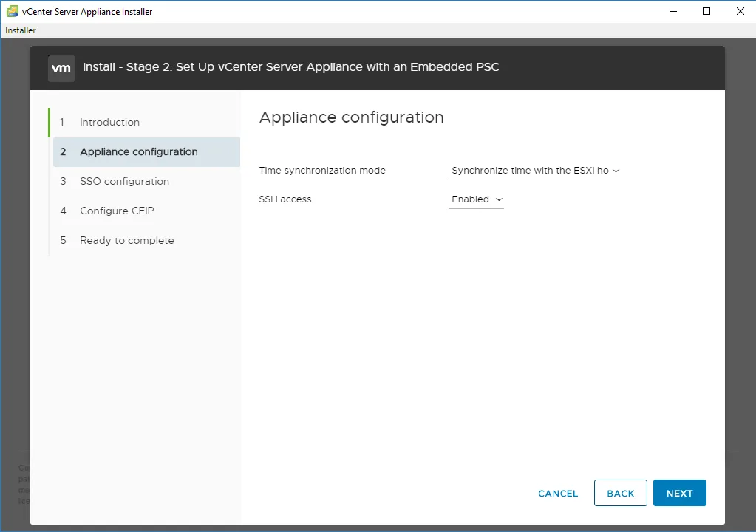Click the NEXT button
The image size is (756, 532).
(680, 493)
